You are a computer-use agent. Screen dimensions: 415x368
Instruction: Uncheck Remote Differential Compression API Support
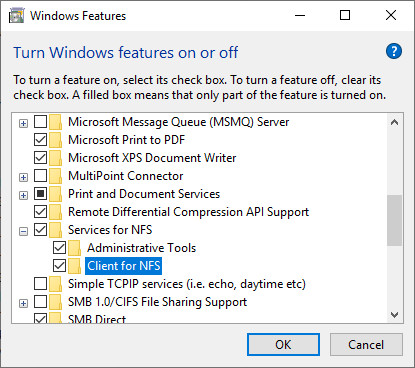click(40, 212)
